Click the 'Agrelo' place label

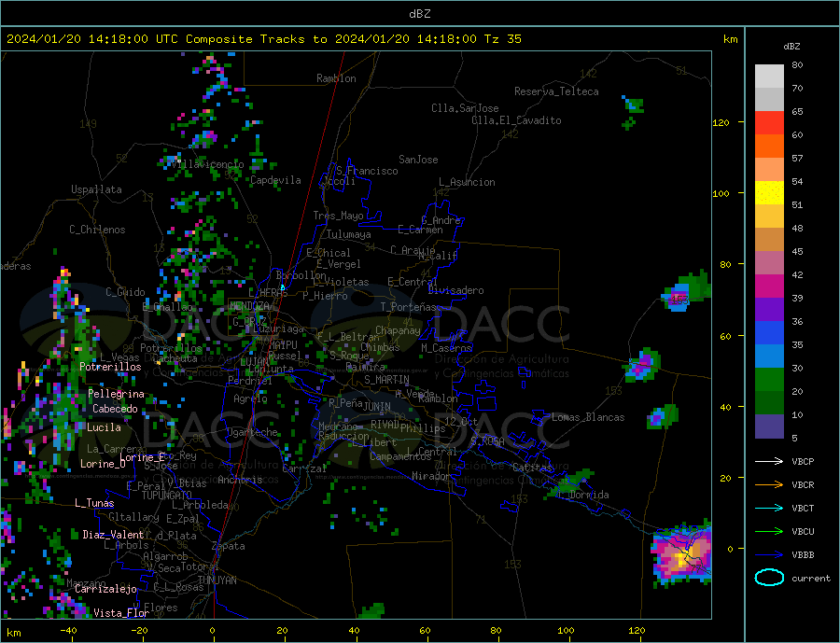point(250,398)
